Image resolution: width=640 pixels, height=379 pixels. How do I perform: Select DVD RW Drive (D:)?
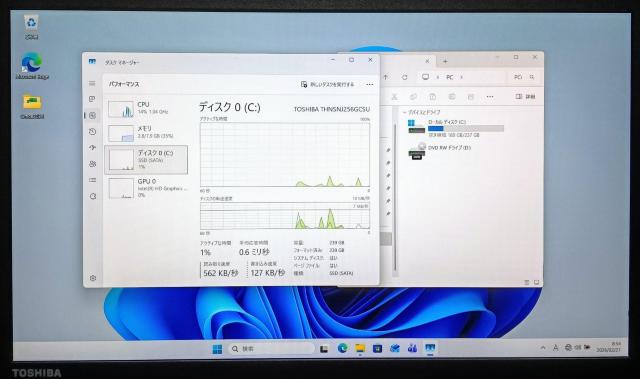pos(440,150)
